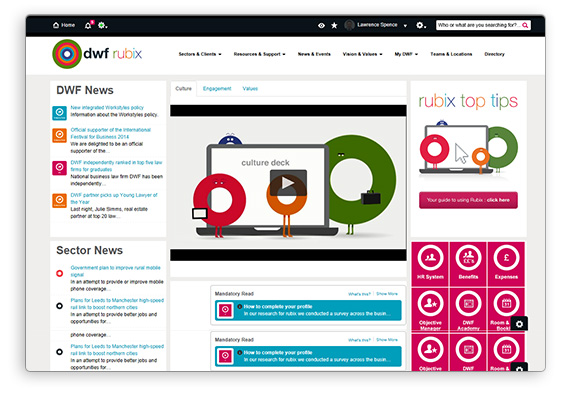Click the pink icon beside graduates ranking news
Image resolution: width=570 pixels, height=398 pixels.
click(x=60, y=168)
